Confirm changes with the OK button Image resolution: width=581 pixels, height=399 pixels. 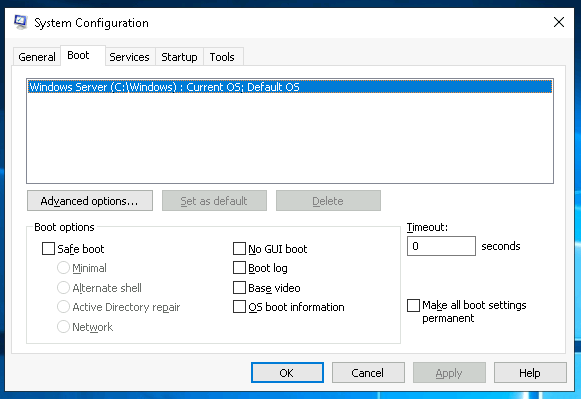pyautogui.click(x=287, y=372)
